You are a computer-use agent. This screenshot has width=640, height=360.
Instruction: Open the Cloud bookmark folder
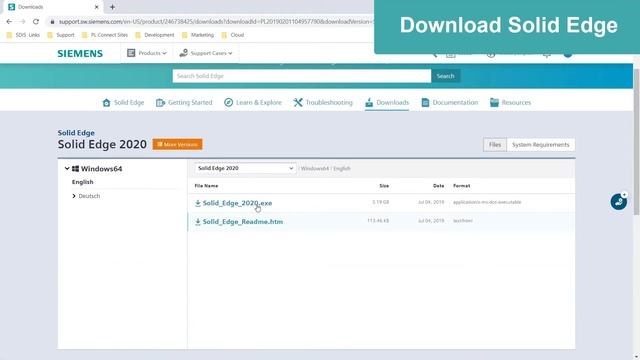[233, 35]
